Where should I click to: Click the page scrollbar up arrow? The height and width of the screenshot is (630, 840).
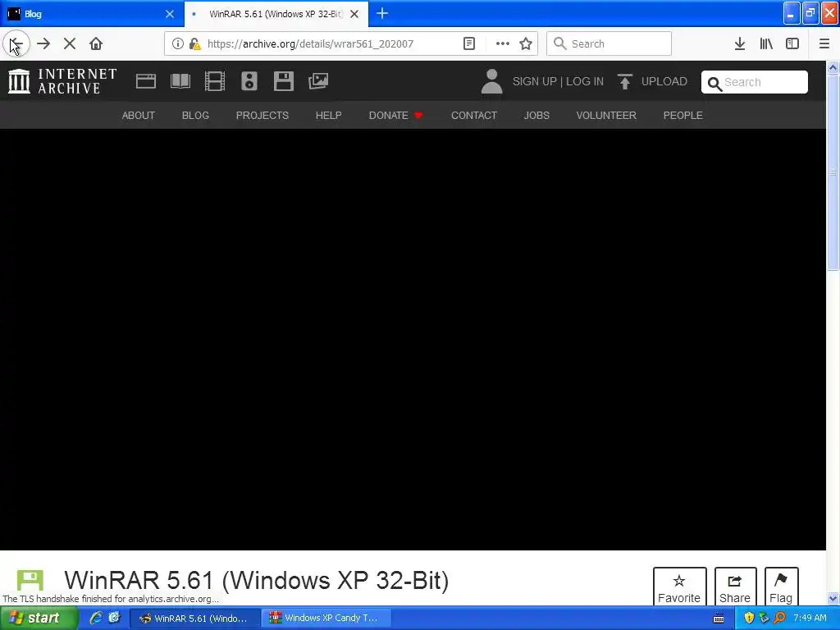pyautogui.click(x=833, y=67)
